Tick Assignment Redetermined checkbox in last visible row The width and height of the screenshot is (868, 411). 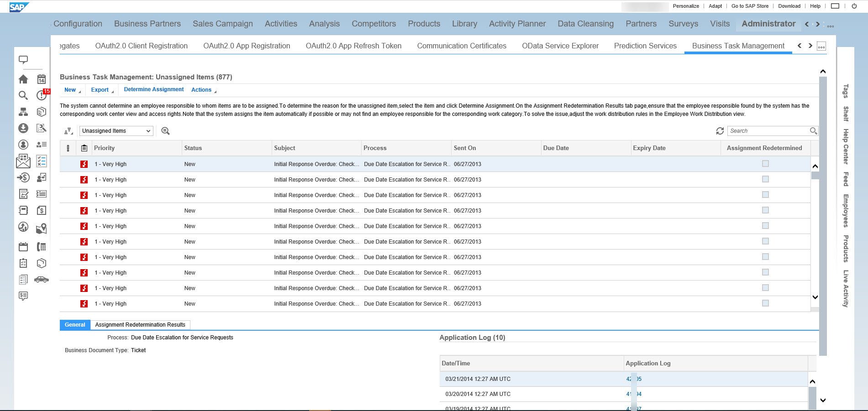[x=765, y=303]
